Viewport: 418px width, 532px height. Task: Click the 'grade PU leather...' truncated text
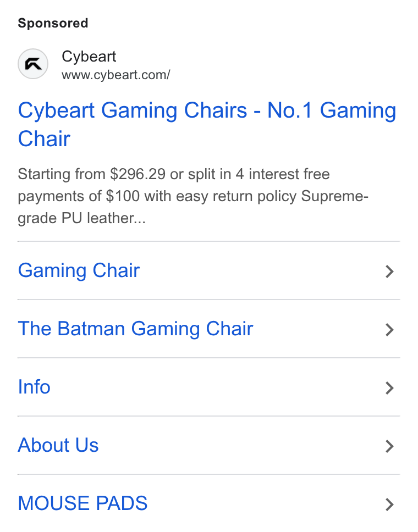click(x=81, y=219)
